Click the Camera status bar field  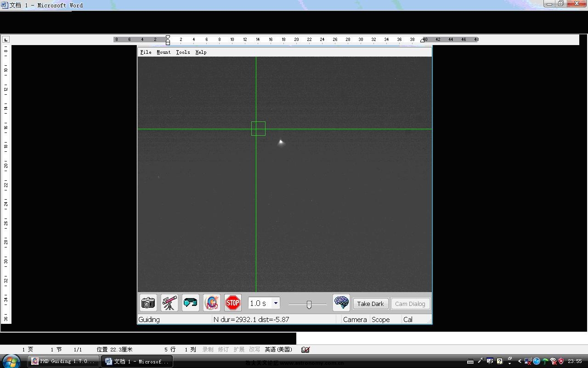click(x=355, y=319)
